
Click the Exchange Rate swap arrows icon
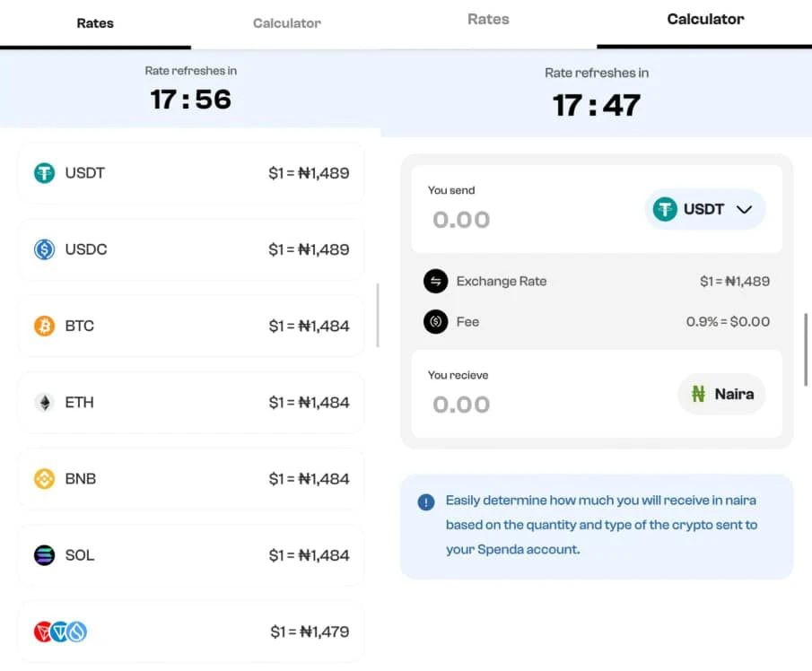pyautogui.click(x=435, y=281)
